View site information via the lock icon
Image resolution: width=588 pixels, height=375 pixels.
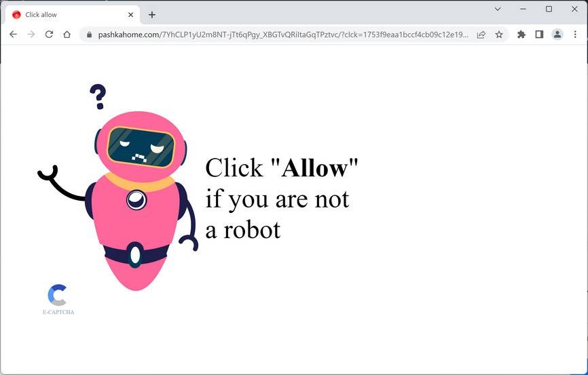coord(89,35)
